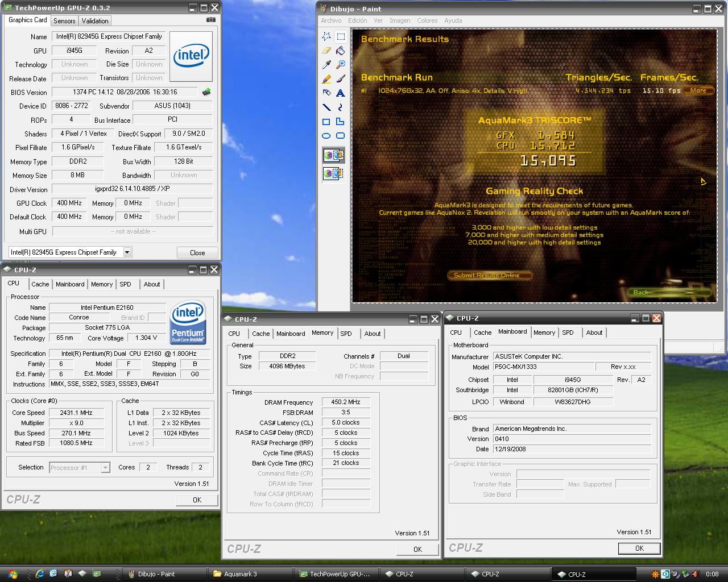Screen dimensions: 728x582
Task: Open the Processor #1 selection dropdown
Action: (x=105, y=467)
